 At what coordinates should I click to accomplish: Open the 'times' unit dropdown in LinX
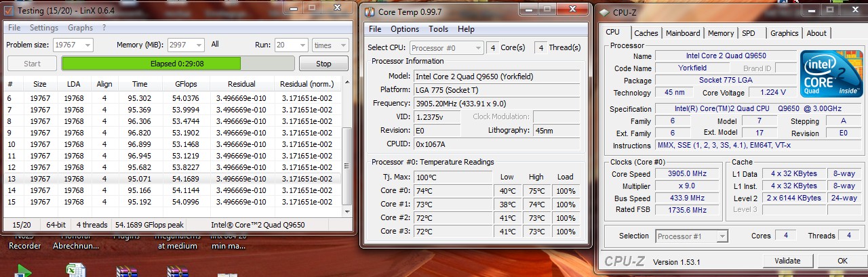click(330, 45)
